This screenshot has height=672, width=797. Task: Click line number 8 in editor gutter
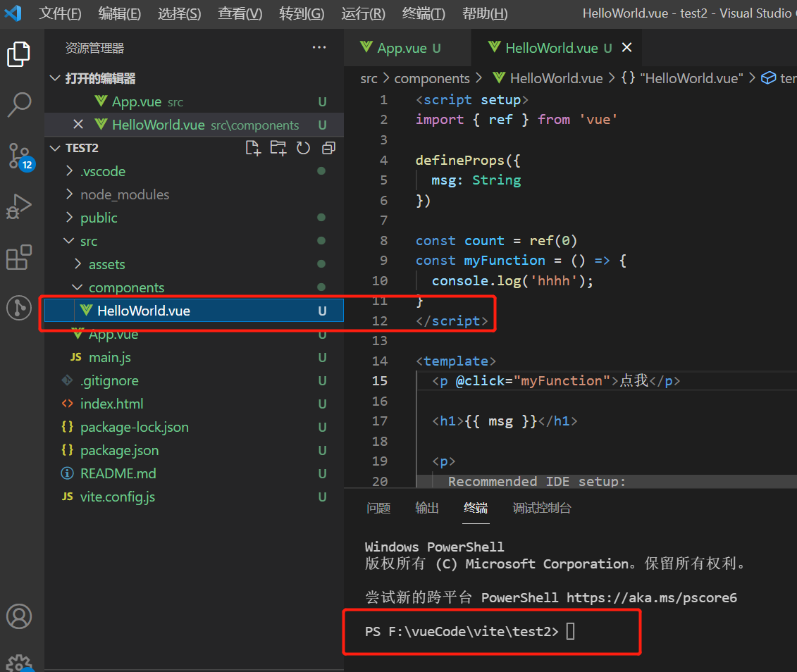tap(384, 241)
